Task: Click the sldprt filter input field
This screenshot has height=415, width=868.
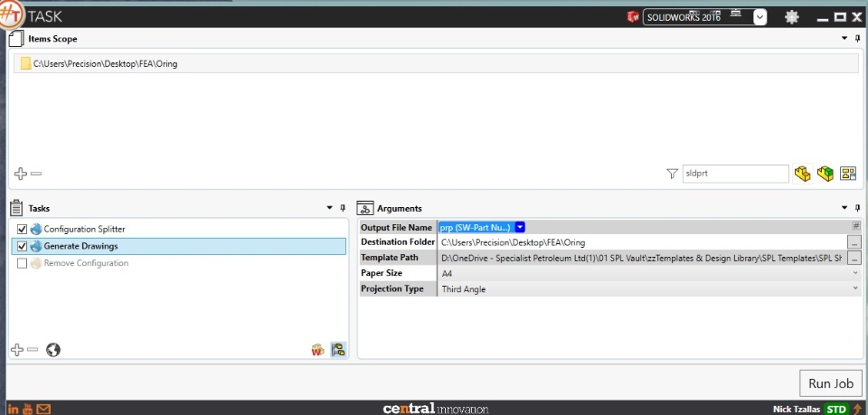Action: [735, 174]
